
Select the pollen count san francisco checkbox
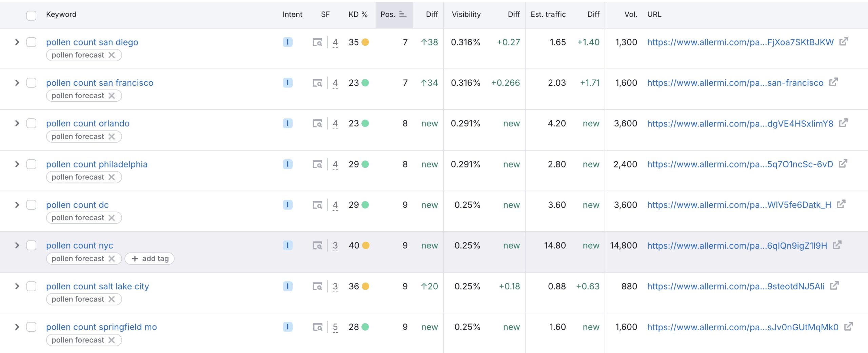31,83
